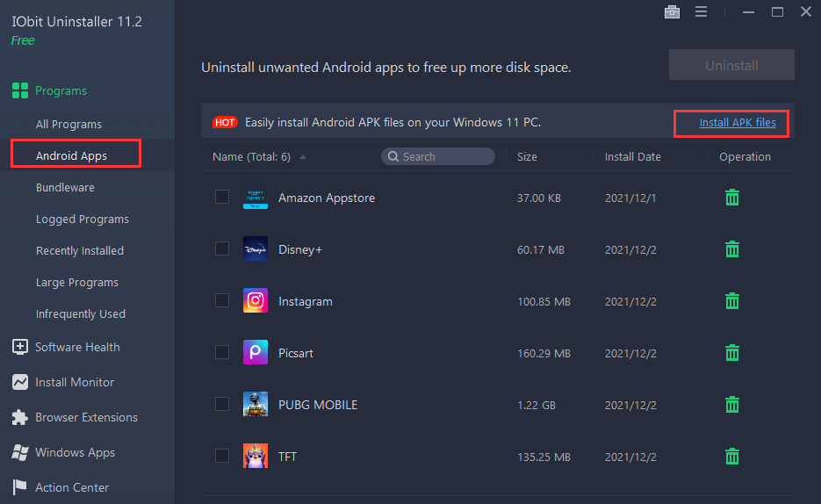
Task: Check the Amazon Appstore checkbox
Action: [222, 197]
